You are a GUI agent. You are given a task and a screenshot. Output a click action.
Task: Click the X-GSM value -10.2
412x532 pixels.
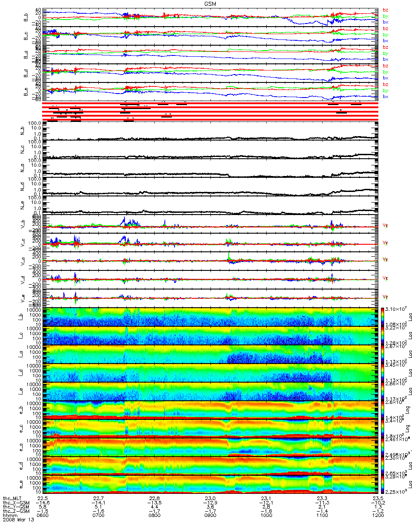coord(377,503)
